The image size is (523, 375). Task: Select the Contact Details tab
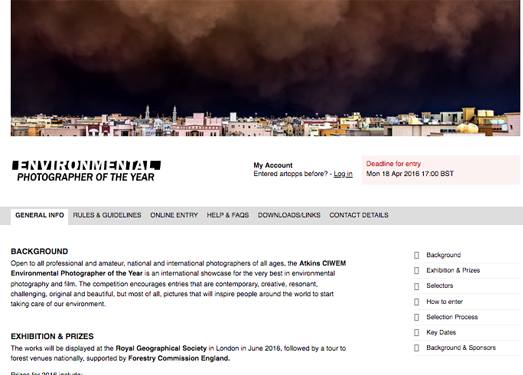(359, 216)
